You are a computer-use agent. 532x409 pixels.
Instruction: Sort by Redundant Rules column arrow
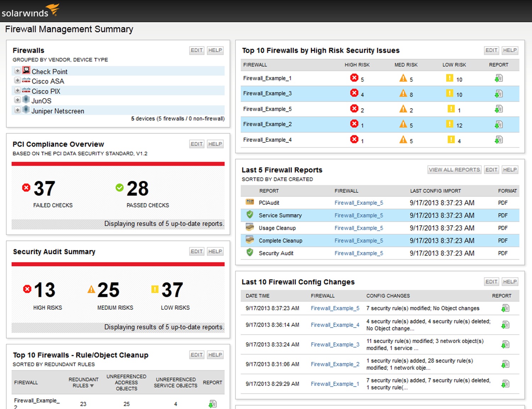click(x=92, y=386)
